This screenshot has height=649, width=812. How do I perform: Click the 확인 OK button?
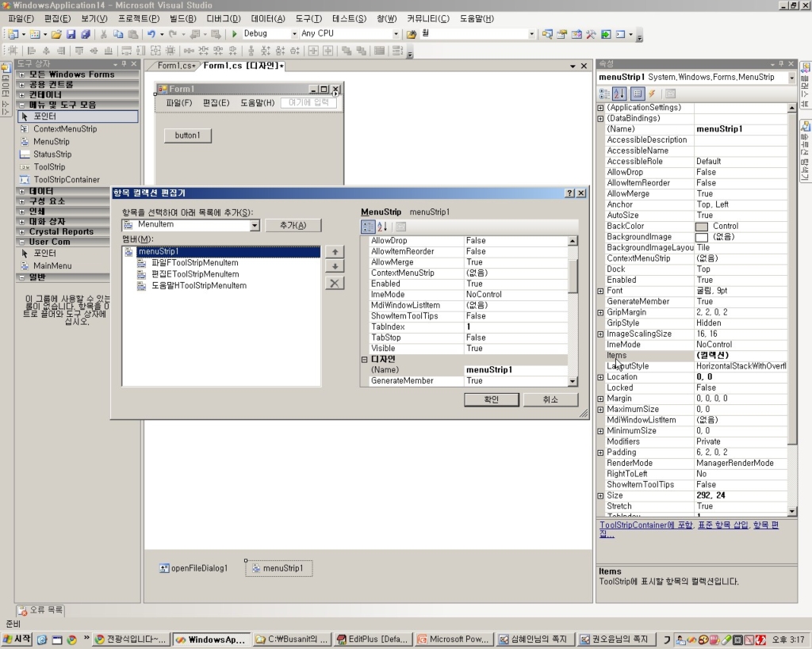click(491, 399)
